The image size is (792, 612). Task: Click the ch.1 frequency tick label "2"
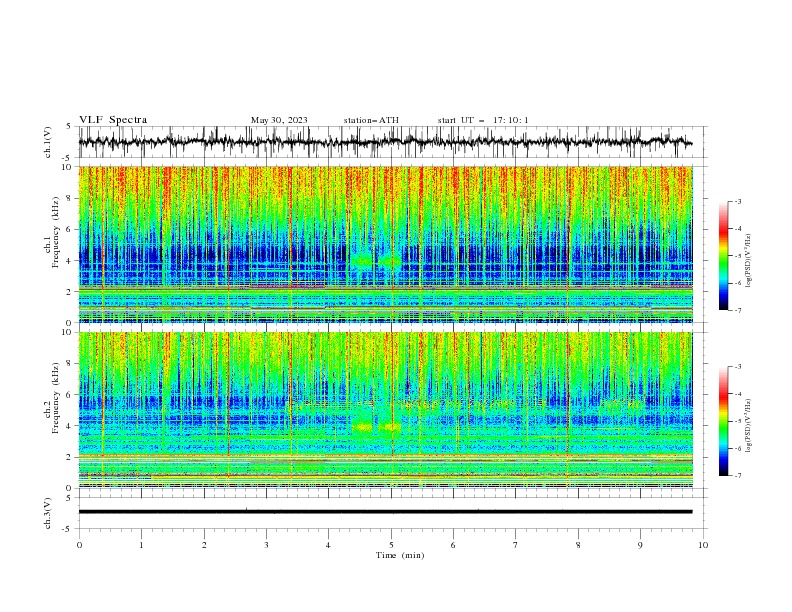pos(70,292)
